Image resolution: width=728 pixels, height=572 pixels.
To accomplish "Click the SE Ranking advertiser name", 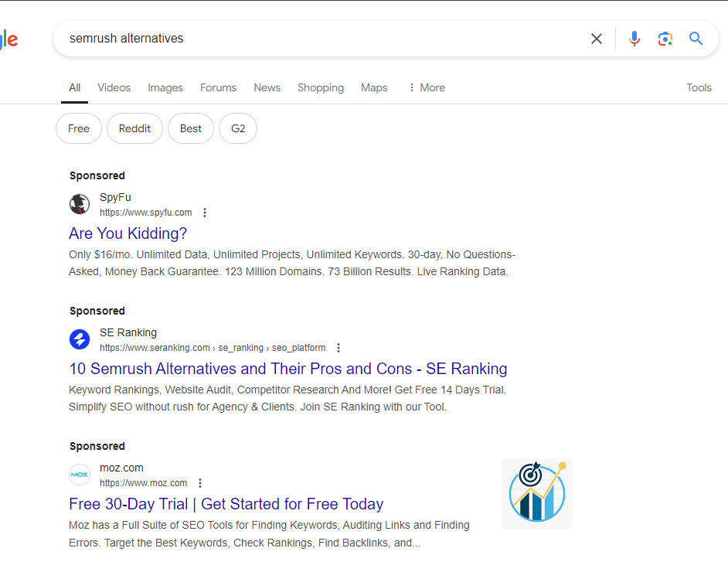I will pyautogui.click(x=128, y=332).
